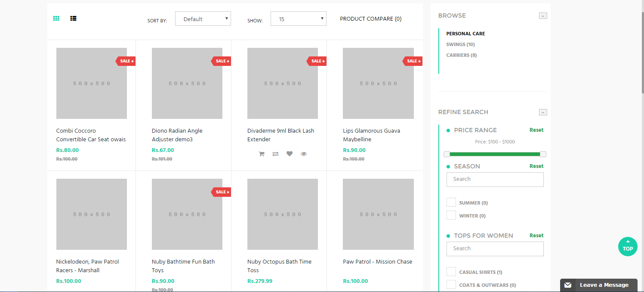Open Nuby Octopus Bath Time Toss title
This screenshot has width=644, height=292.
(280, 266)
